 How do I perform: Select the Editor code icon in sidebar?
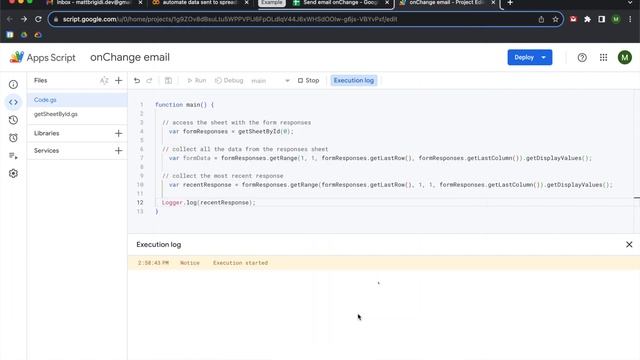tap(13, 102)
